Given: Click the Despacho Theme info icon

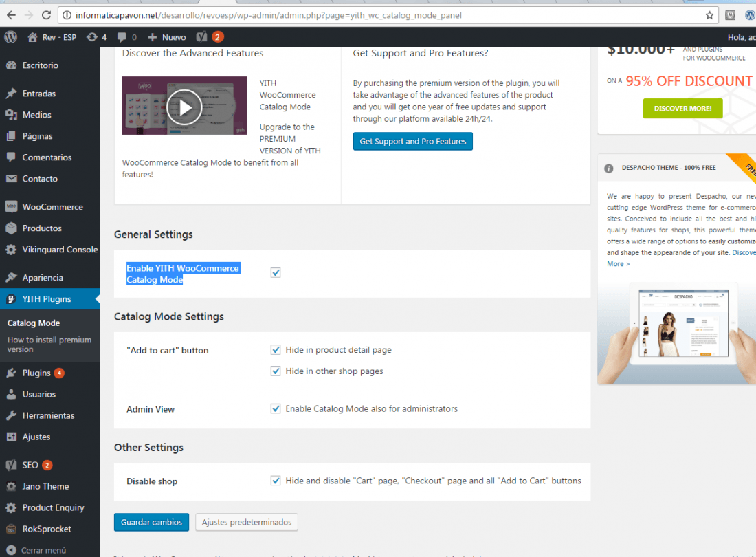Looking at the screenshot, I should tap(608, 168).
